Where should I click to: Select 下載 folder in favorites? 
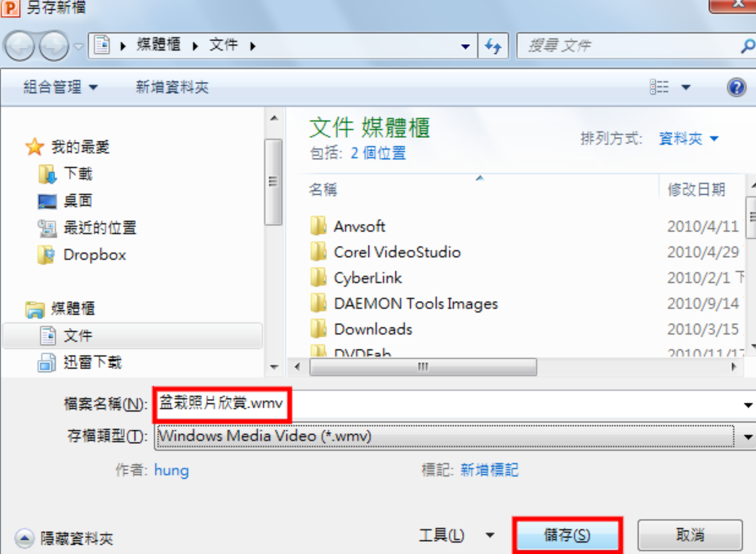64,174
